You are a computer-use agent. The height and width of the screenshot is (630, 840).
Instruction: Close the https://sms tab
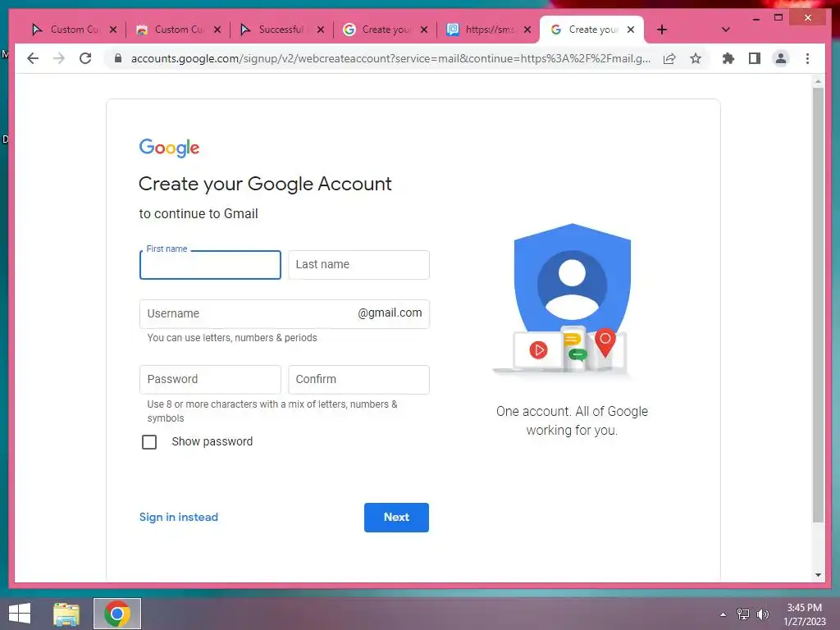click(x=527, y=30)
